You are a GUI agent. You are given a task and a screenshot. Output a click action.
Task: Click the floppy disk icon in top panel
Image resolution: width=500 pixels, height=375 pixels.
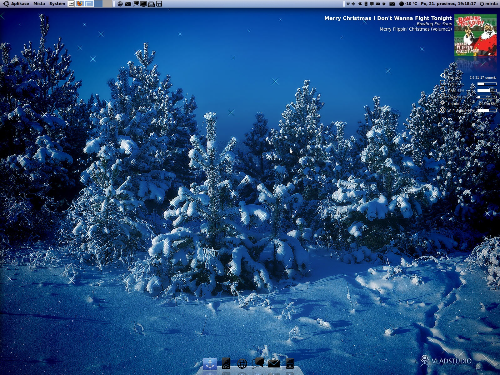(159, 4)
